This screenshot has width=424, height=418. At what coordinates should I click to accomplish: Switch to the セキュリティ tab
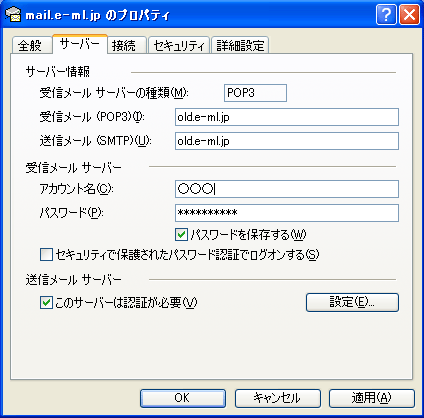[x=179, y=45]
